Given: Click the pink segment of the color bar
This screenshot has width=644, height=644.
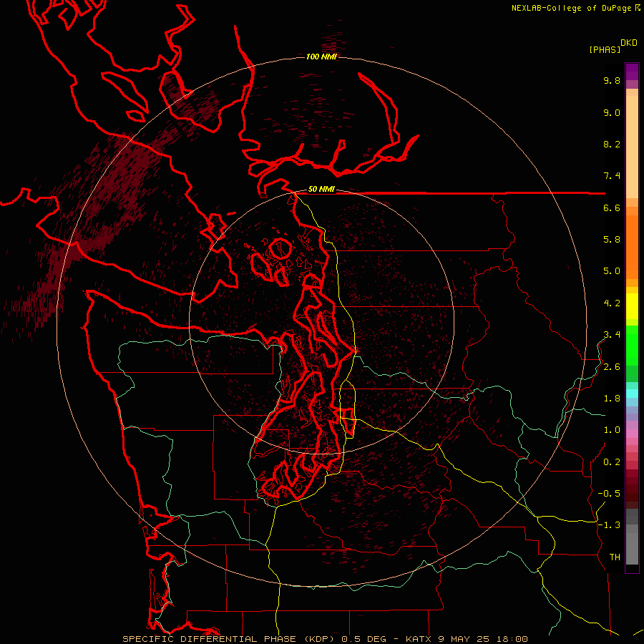Looking at the screenshot, I should pyautogui.click(x=632, y=434).
